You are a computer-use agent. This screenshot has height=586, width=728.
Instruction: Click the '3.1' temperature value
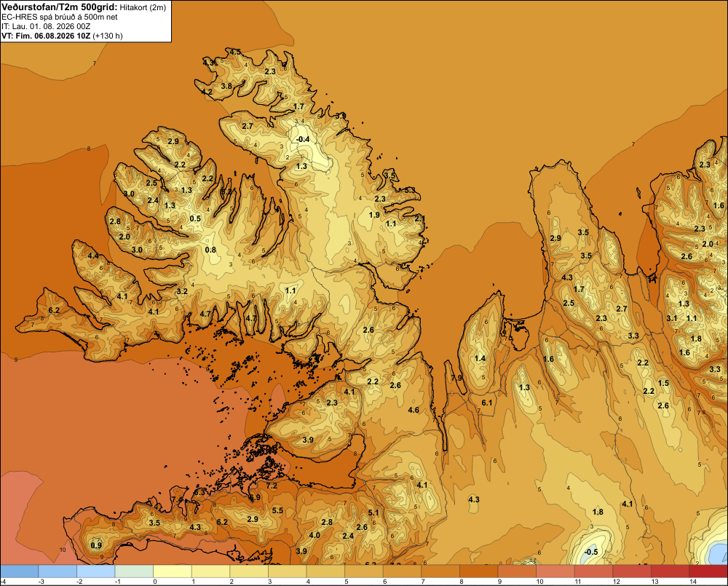tap(672, 318)
